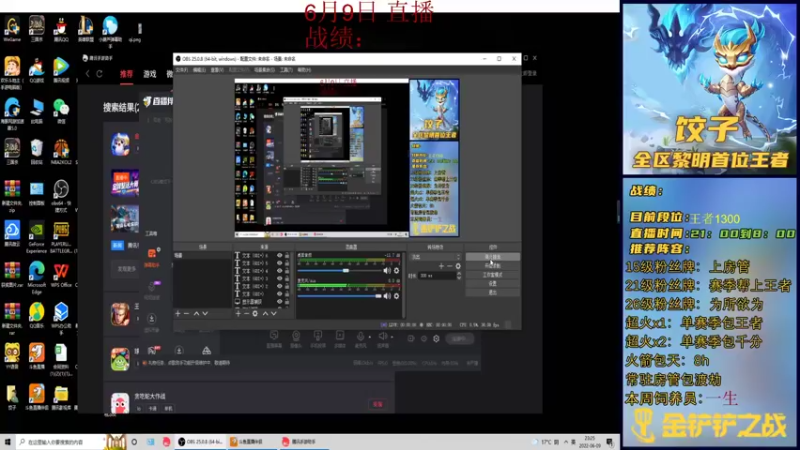Mute desktop audio in the OBS mixer
This screenshot has height=450, width=800.
point(387,270)
